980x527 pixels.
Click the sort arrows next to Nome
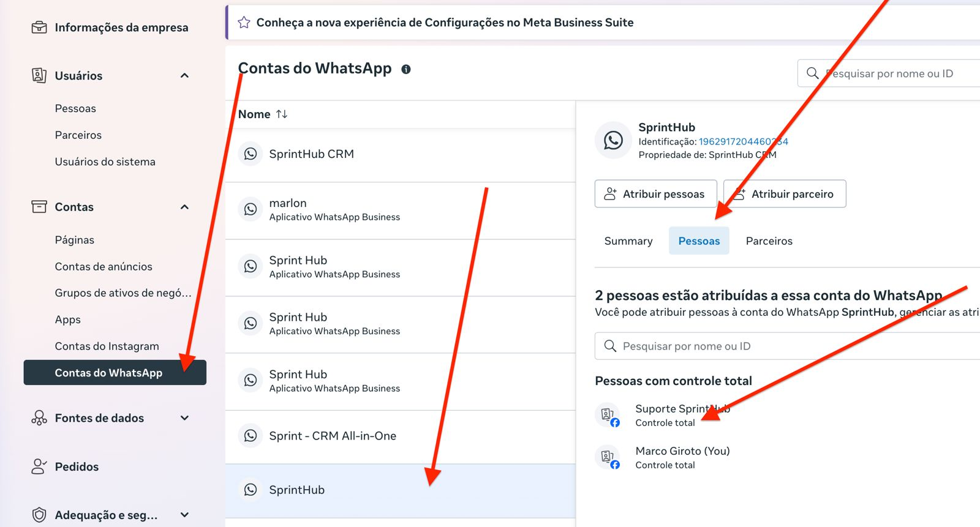click(x=282, y=114)
